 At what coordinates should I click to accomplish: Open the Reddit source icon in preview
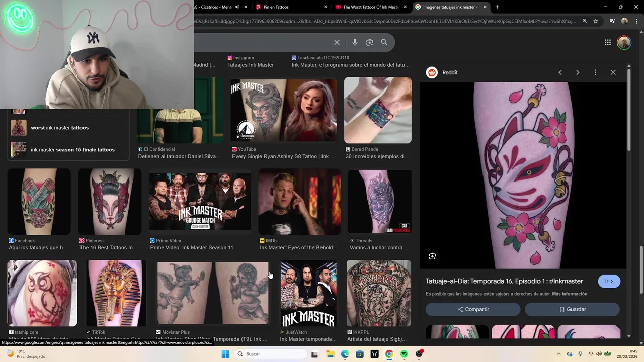432,72
